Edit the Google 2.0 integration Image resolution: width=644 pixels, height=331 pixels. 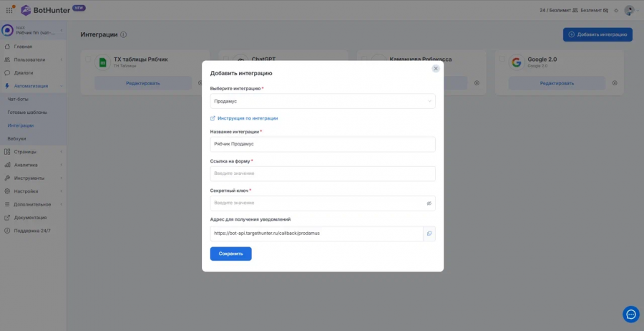point(557,83)
